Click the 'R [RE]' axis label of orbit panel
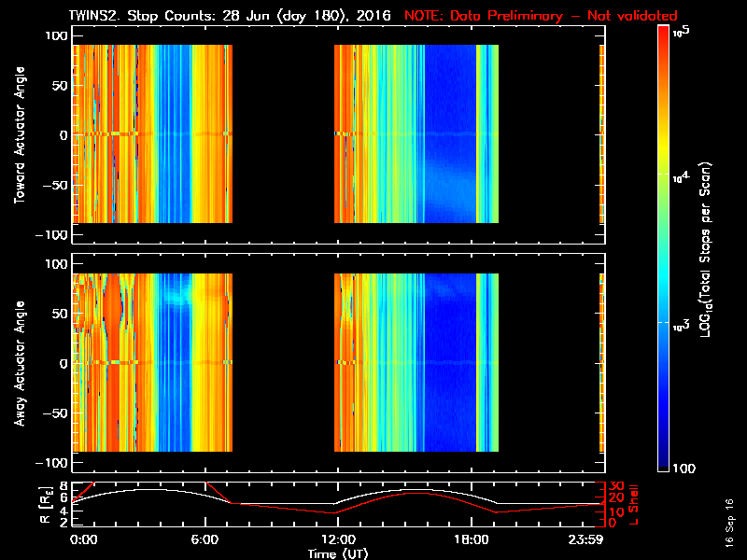This screenshot has height=560, width=747. click(46, 504)
